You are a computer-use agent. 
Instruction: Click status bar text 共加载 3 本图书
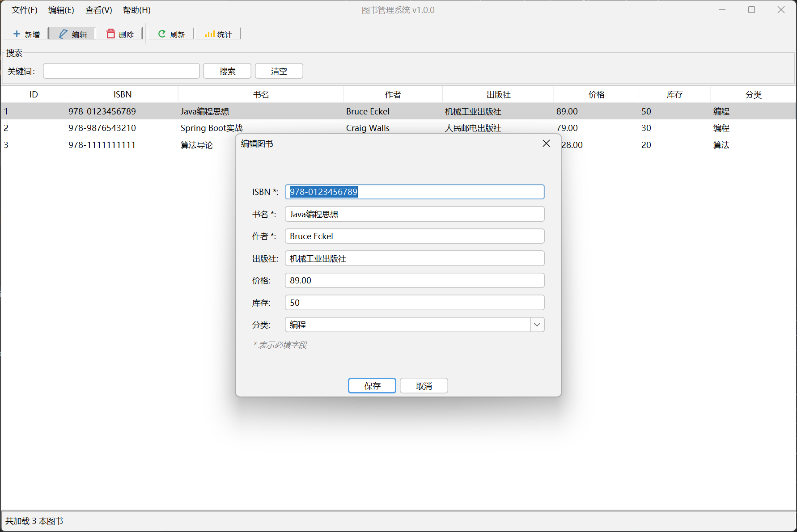click(x=34, y=521)
